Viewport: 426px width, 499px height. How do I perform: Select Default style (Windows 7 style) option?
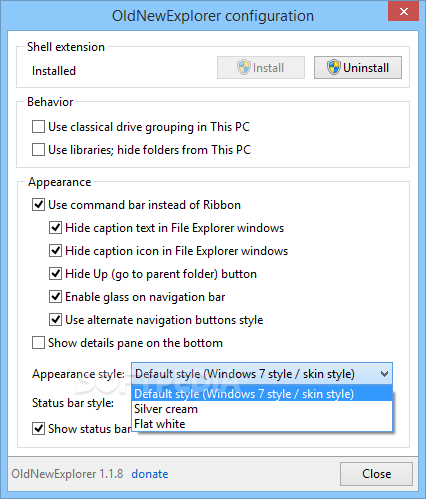coord(262,394)
